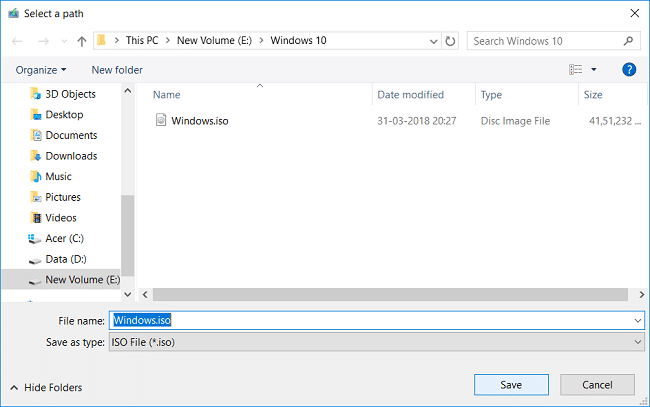The height and width of the screenshot is (407, 650).
Task: Expand the address bar history dropdown
Action: coord(434,41)
